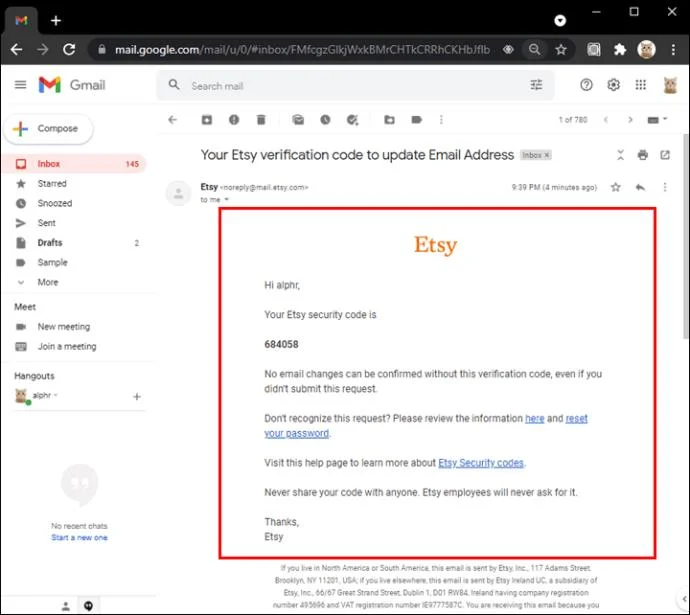Open Gmail Support help icon

586,84
